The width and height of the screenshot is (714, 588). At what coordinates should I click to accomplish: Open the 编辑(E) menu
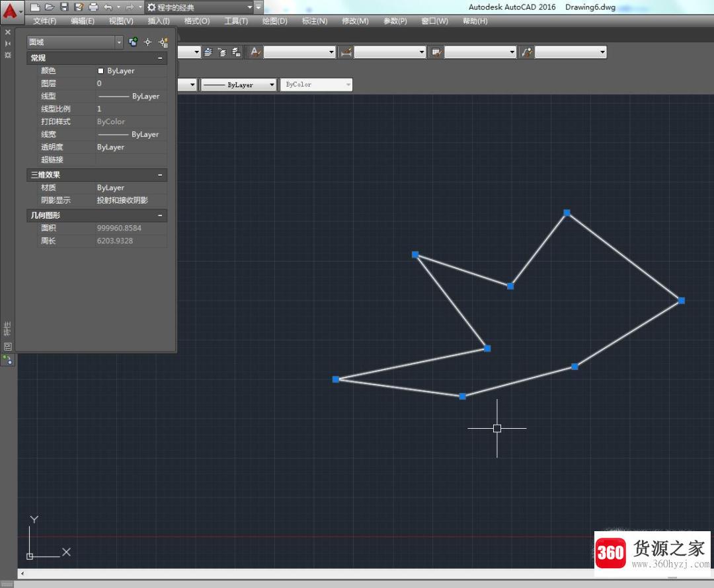(x=83, y=21)
